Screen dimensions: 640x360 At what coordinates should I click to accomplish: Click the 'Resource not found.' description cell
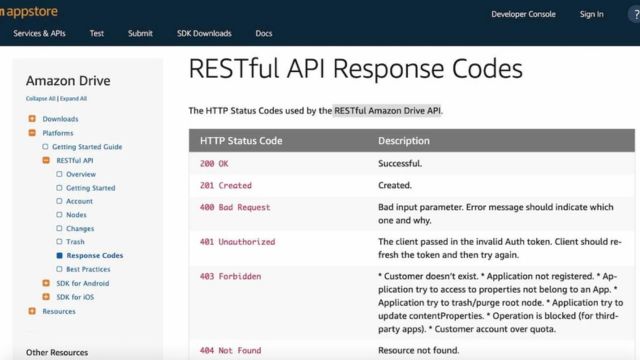(x=418, y=350)
